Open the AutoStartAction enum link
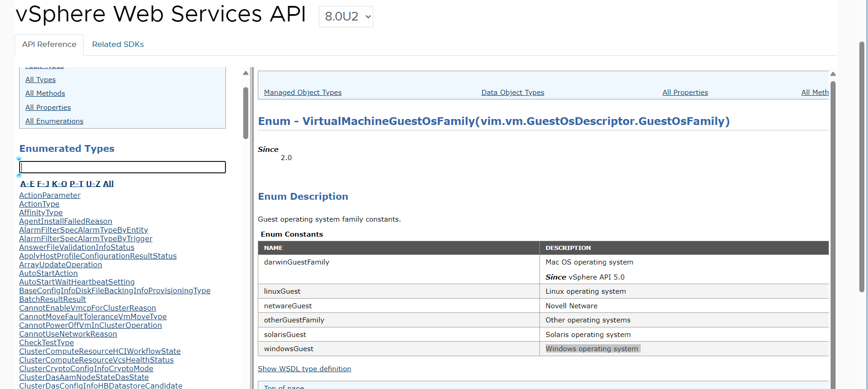Image resolution: width=868 pixels, height=389 pixels. tap(48, 273)
